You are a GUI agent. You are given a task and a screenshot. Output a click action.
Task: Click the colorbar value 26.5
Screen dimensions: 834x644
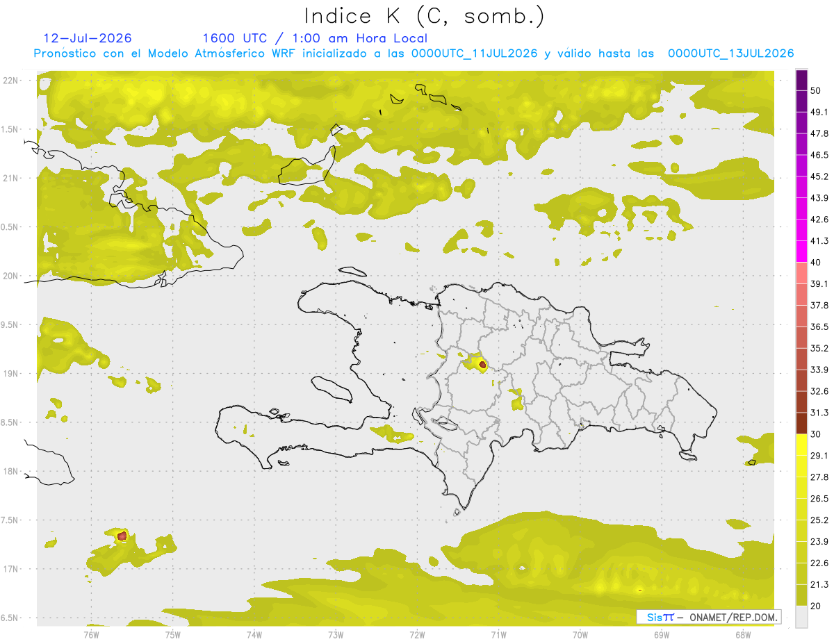pyautogui.click(x=819, y=499)
